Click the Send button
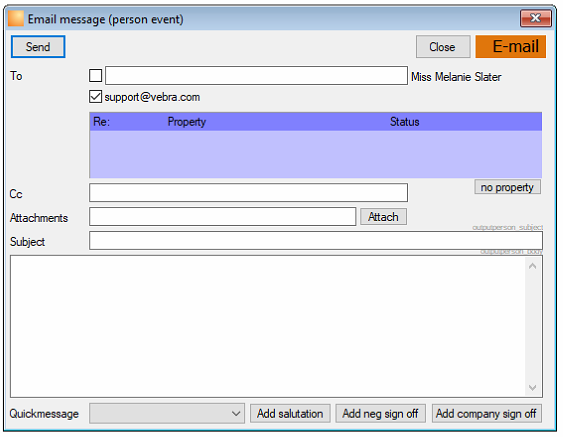Image resolution: width=563 pixels, height=437 pixels. (x=38, y=47)
